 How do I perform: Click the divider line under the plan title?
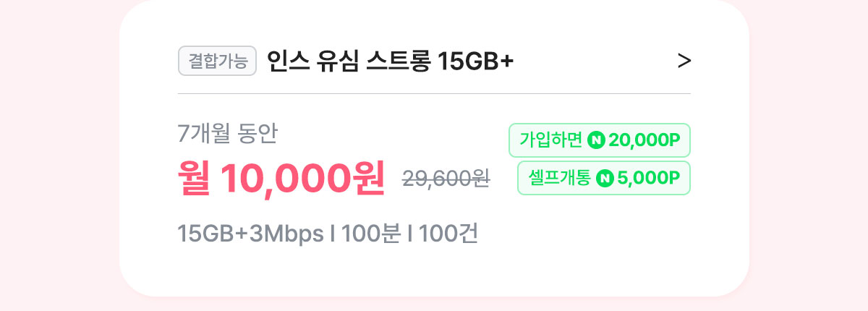click(434, 93)
